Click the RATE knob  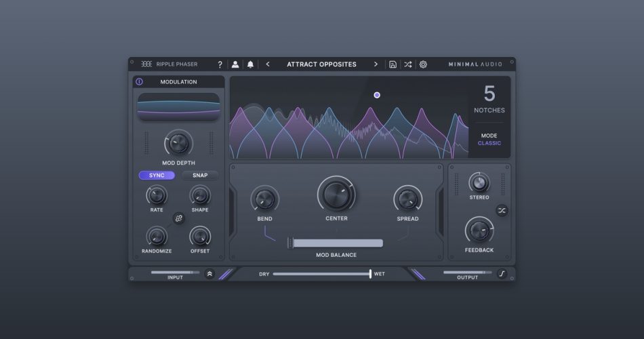(x=157, y=195)
